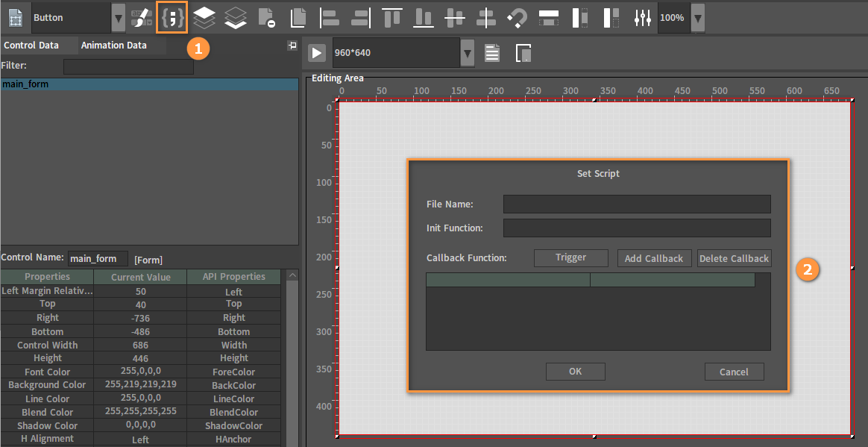Click the send layer to back icon
This screenshot has width=868, height=447.
pos(235,18)
